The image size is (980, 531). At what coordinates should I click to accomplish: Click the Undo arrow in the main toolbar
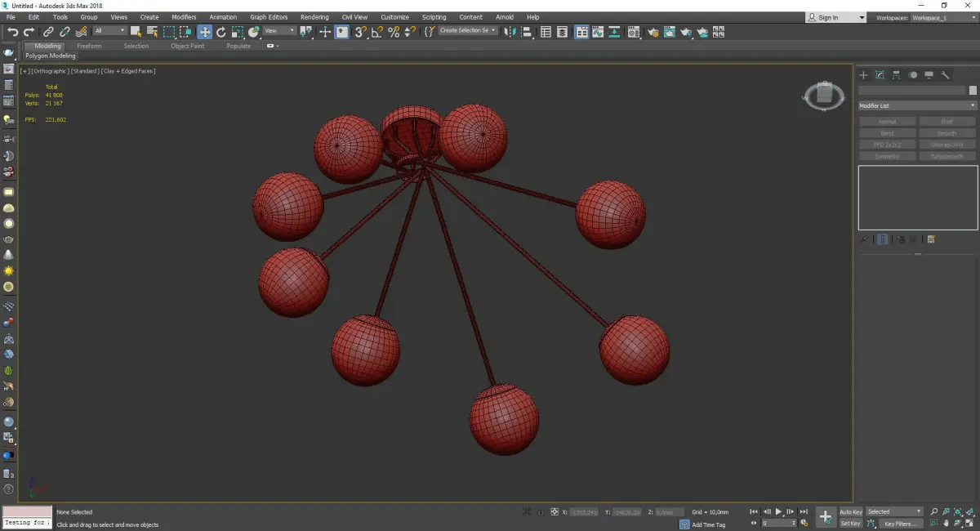(x=12, y=32)
